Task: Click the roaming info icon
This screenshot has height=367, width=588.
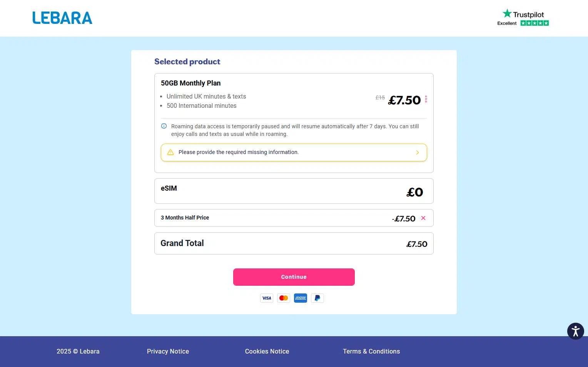Action: [164, 126]
